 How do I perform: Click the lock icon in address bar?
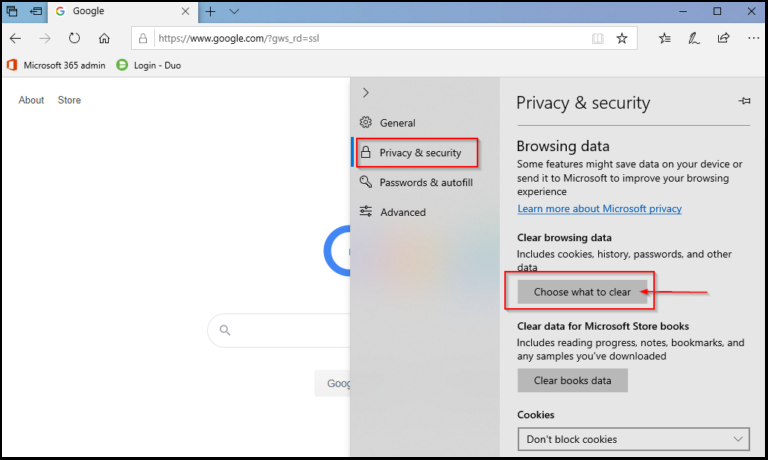click(143, 38)
